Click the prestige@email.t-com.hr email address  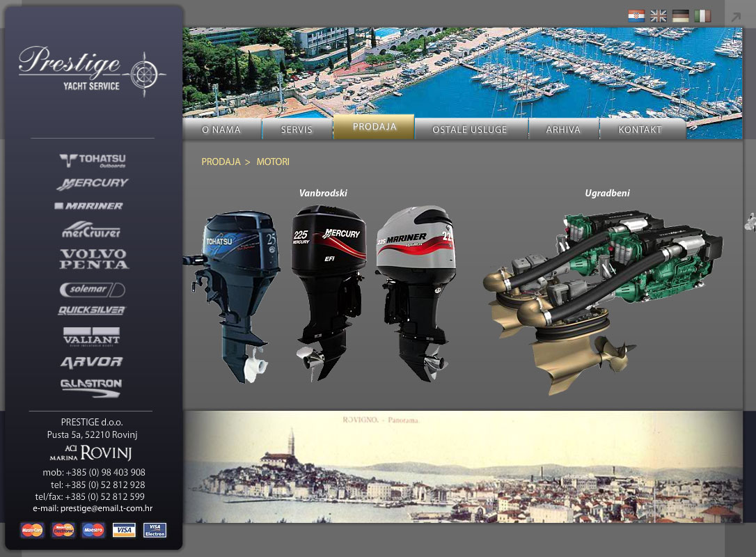click(107, 508)
